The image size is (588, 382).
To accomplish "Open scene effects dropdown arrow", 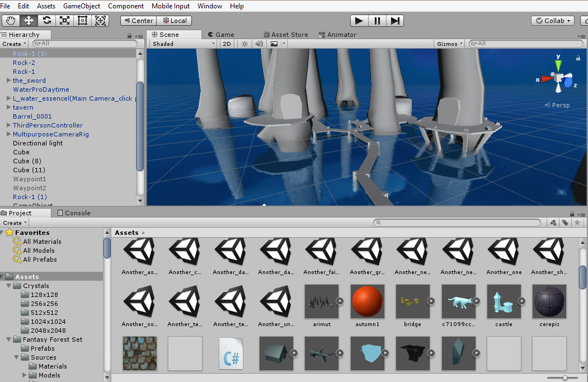I will 284,44.
